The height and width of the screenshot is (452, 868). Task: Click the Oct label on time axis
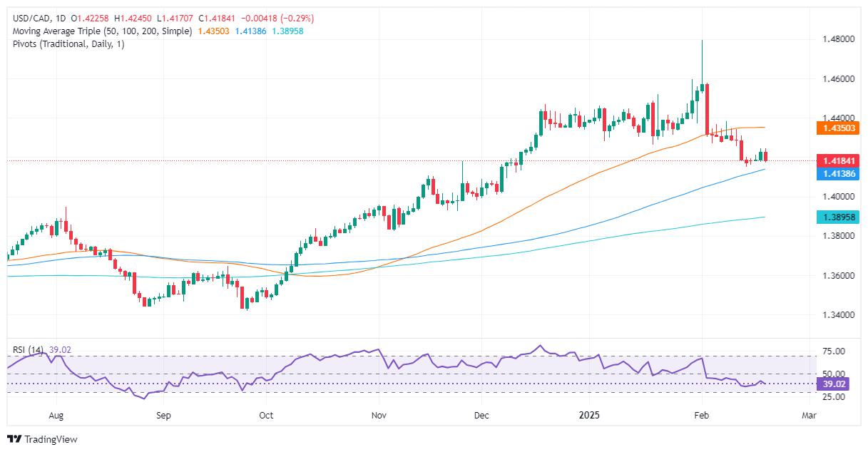(x=266, y=414)
